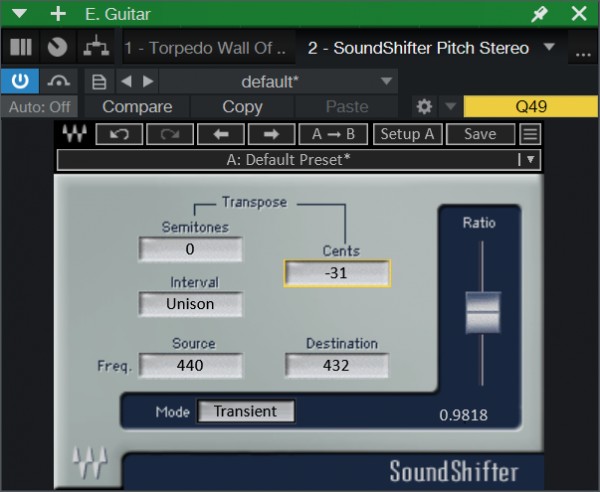The image size is (600, 492).
Task: Click the plus icon beside E. Guitar
Action: pos(58,14)
